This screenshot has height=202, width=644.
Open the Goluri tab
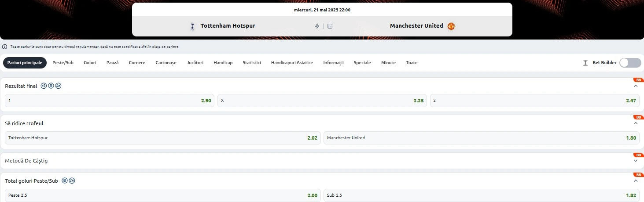(x=90, y=63)
